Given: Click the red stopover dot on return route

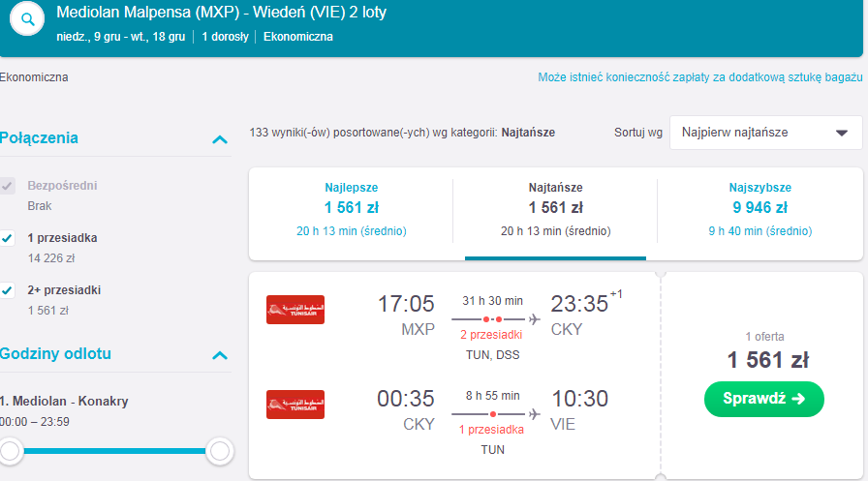Looking at the screenshot, I should pos(493,414).
